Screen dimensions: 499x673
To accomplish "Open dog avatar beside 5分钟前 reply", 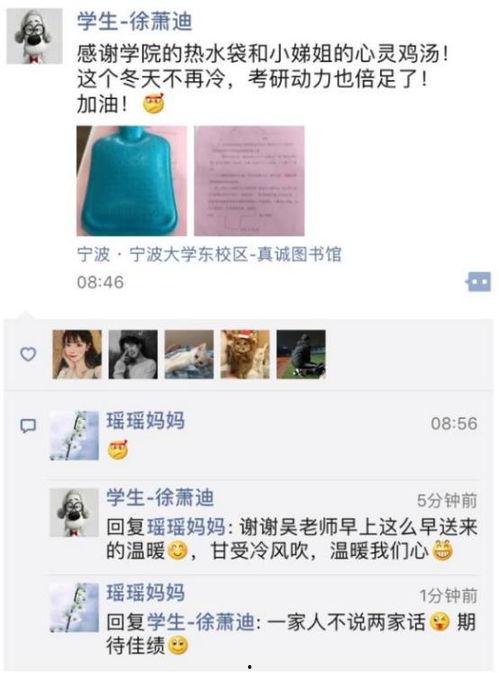I will pos(74,512).
